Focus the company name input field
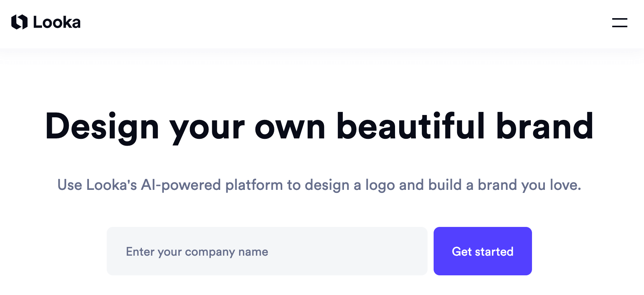The height and width of the screenshot is (295, 644). (267, 251)
